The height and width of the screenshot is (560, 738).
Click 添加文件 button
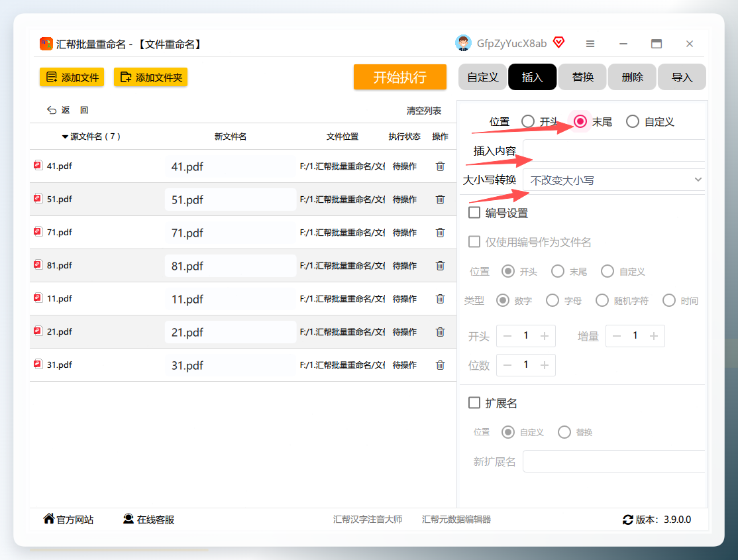(x=72, y=78)
